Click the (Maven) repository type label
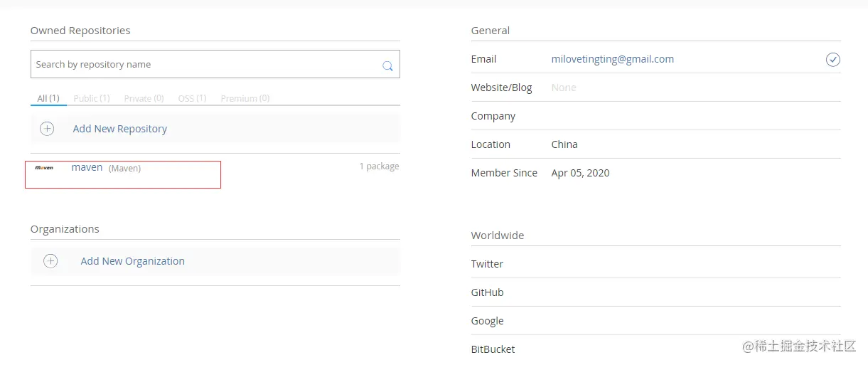This screenshot has width=868, height=365. (x=124, y=169)
